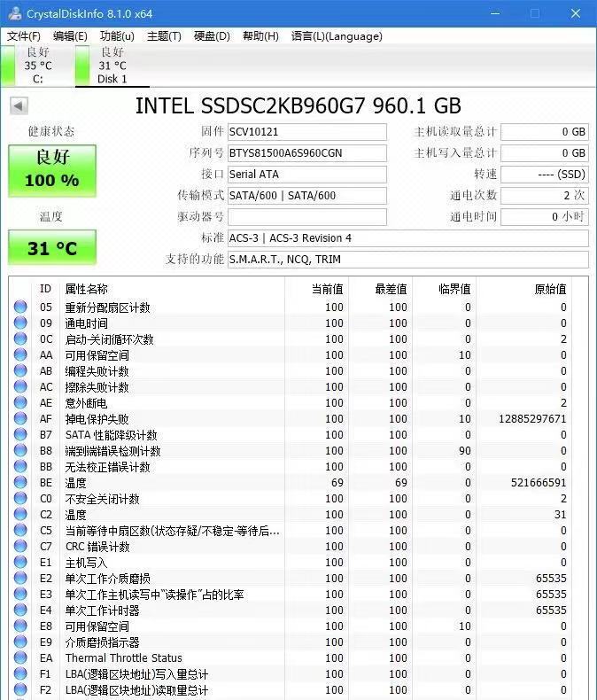Click status orb for attribute BE
The height and width of the screenshot is (700, 597).
pos(20,482)
